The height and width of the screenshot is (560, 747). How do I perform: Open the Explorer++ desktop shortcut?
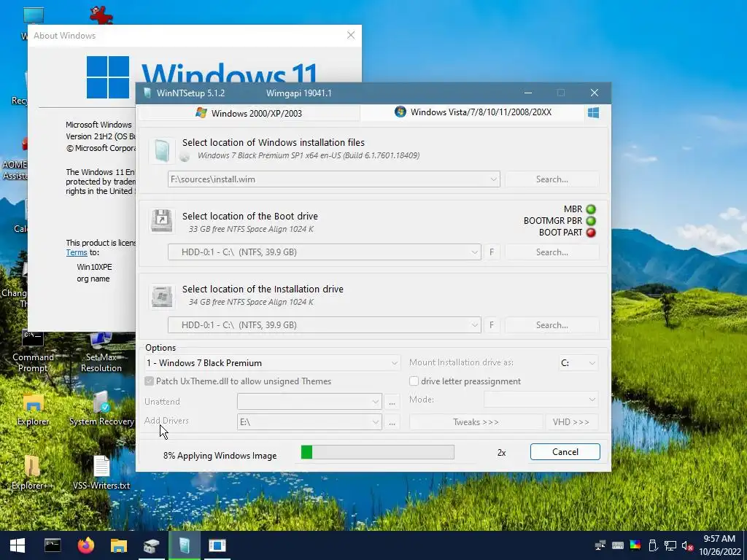(32, 472)
